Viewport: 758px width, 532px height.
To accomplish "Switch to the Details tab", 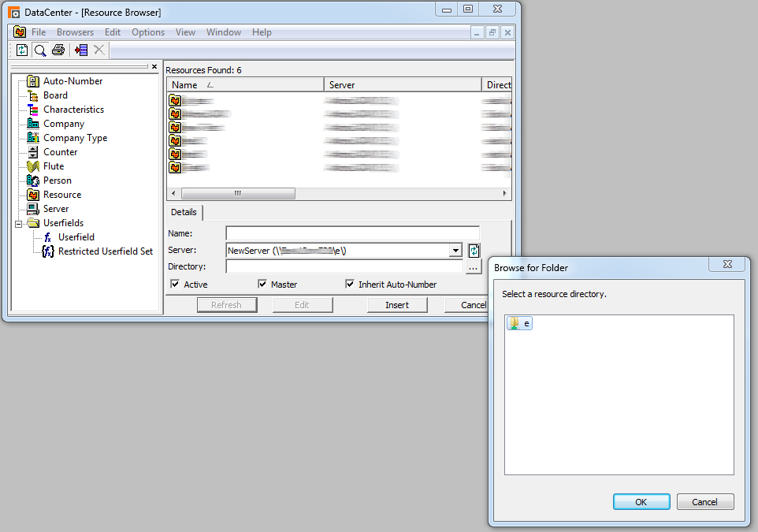I will [x=184, y=212].
